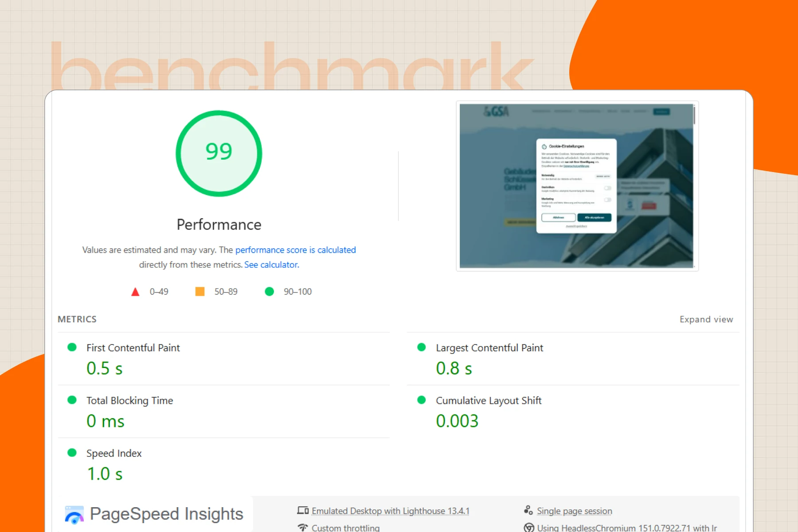Click the 99 performance score gauge
Viewport: 798px width, 532px height.
point(219,153)
